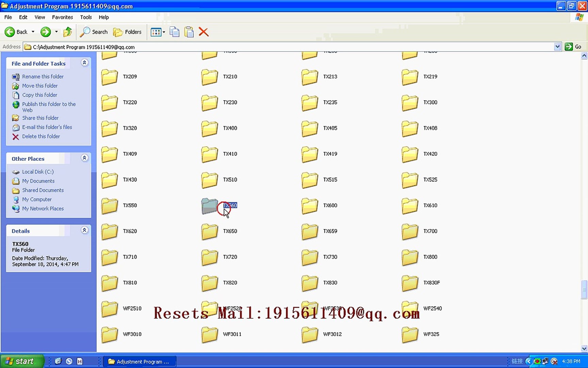The width and height of the screenshot is (588, 368).
Task: Click the scrollbar up arrow
Action: click(584, 56)
